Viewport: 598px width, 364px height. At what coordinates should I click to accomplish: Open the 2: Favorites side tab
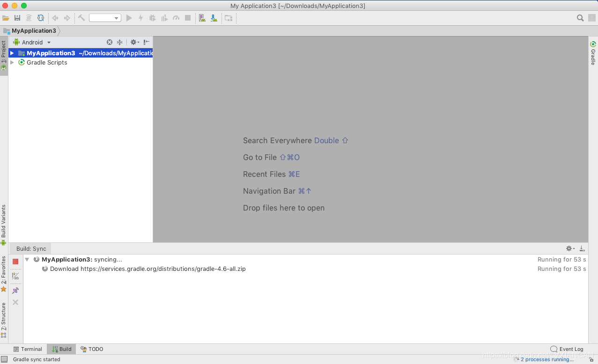point(4,274)
